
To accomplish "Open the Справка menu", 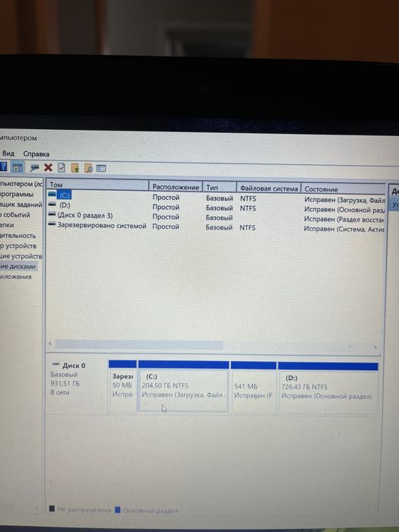I will pyautogui.click(x=36, y=154).
